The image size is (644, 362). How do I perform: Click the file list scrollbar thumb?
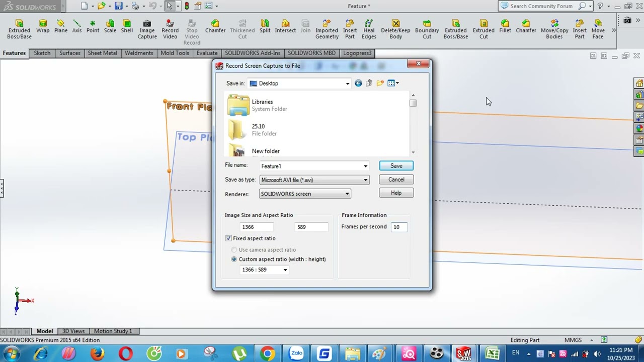coord(413,103)
